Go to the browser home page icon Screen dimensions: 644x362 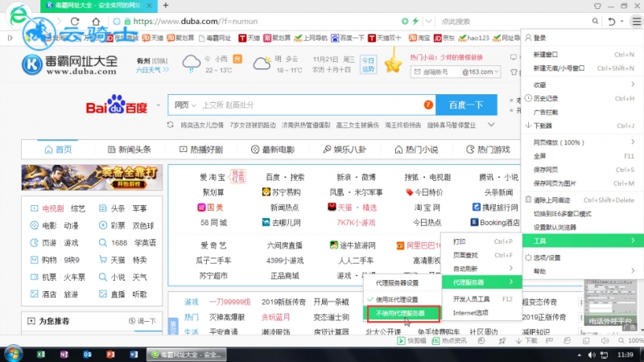tap(96, 22)
